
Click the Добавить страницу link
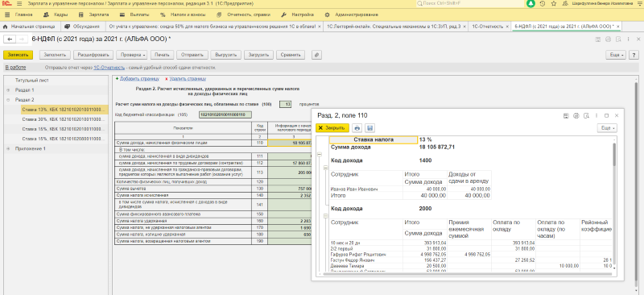138,78
